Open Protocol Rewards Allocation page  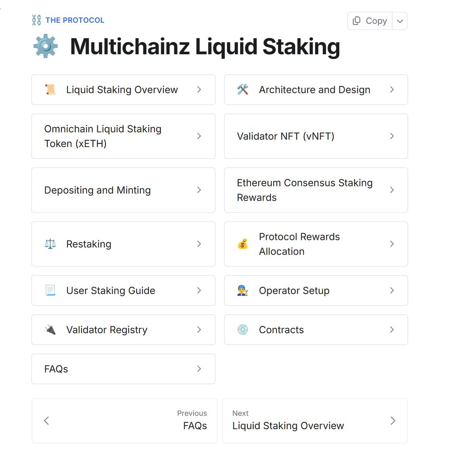(x=316, y=244)
